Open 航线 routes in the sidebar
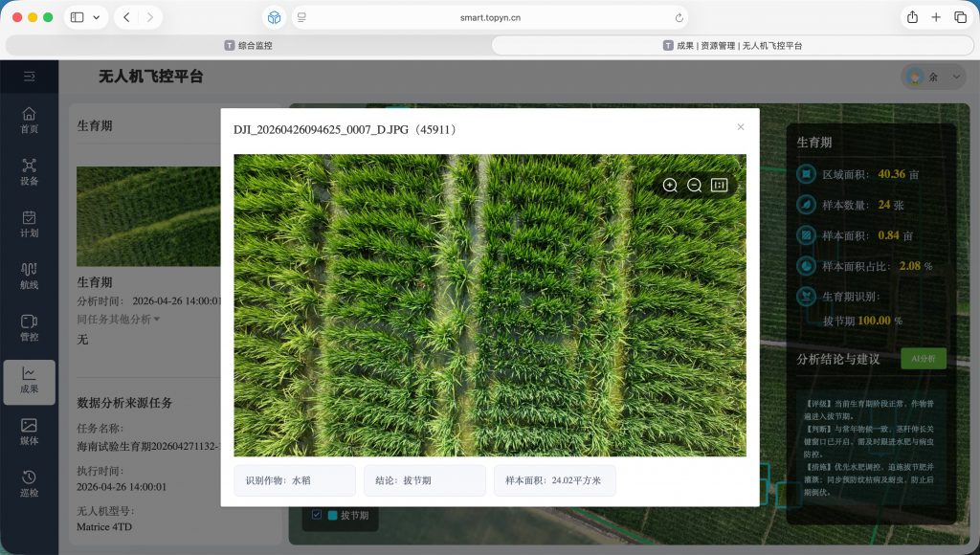Image resolution: width=980 pixels, height=555 pixels. (x=30, y=276)
